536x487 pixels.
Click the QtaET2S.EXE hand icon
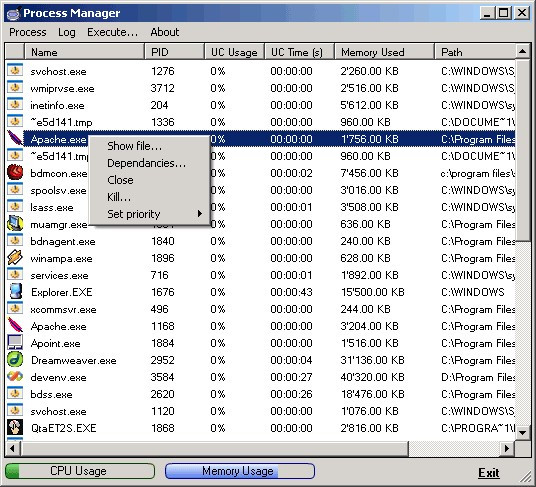[x=15, y=428]
